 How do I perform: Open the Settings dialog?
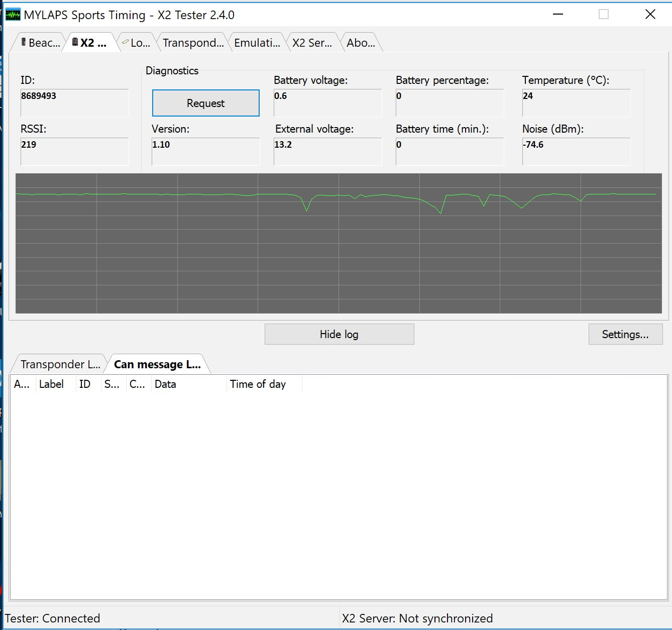(x=625, y=334)
